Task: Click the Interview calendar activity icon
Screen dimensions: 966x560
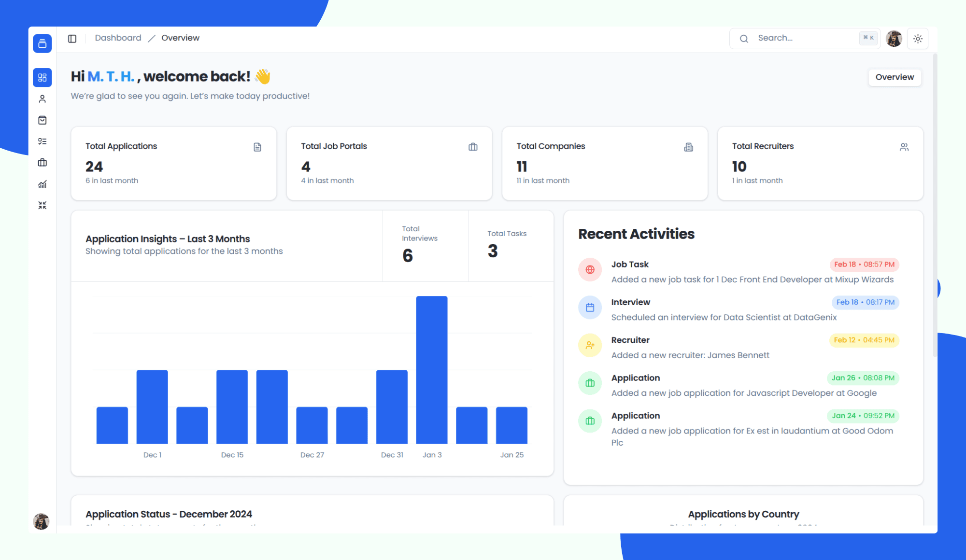Action: 590,307
